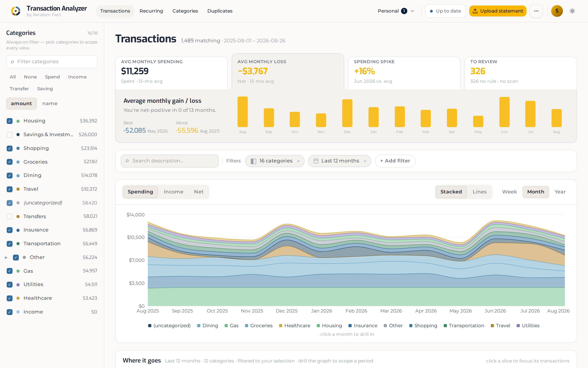Screen dimensions: 588x368
Task: Check the Transfers category checkbox
Action: pyautogui.click(x=9, y=216)
